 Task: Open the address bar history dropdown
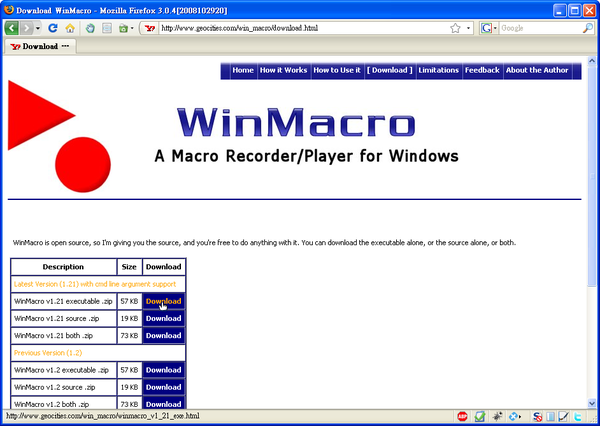tap(468, 28)
